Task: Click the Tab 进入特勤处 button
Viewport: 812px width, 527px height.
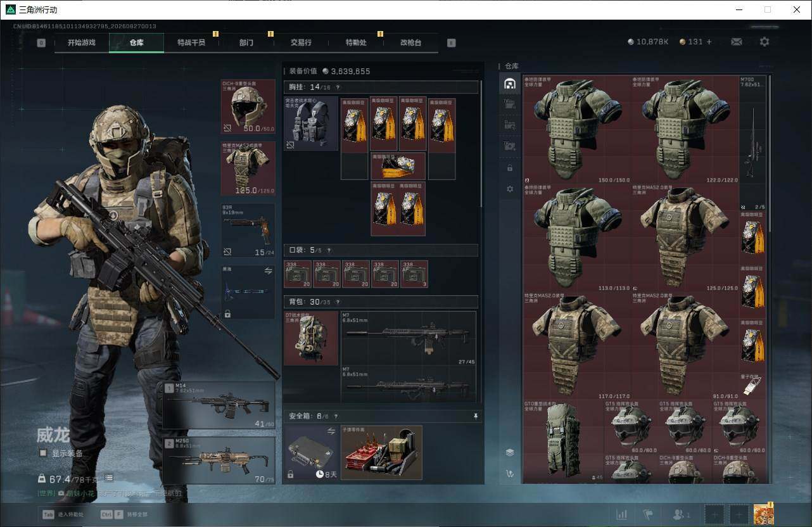Action: 63,514
